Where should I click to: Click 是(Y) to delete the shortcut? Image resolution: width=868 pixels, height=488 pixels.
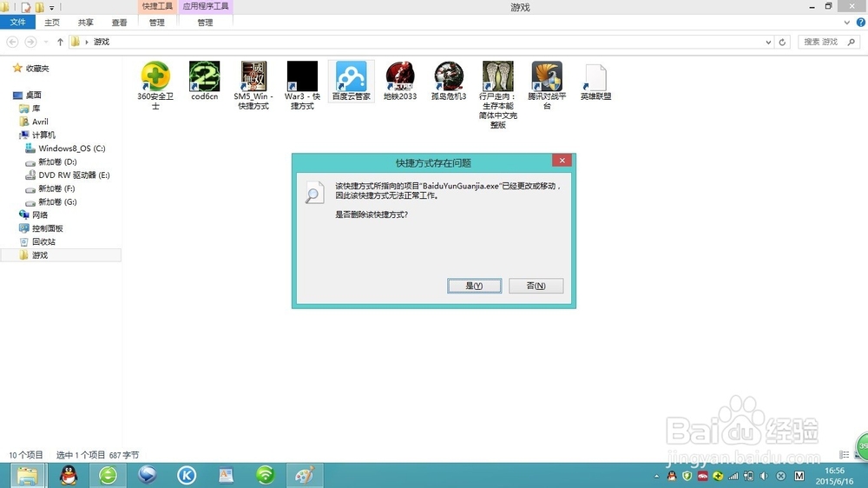coord(475,286)
